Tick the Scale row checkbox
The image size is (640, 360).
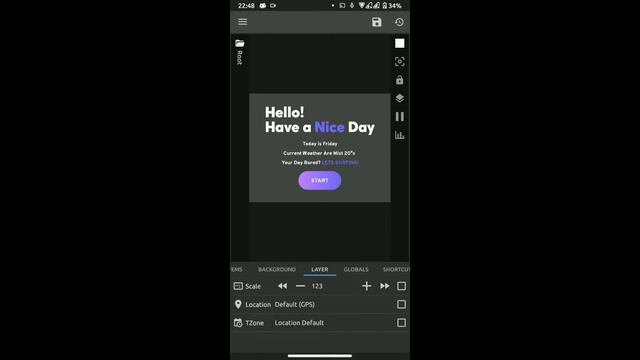(x=401, y=286)
